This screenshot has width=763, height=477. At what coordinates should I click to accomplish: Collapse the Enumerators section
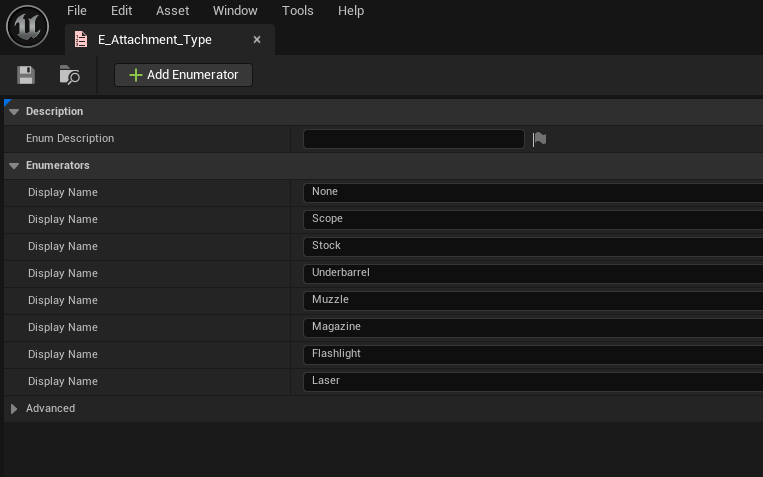14,166
